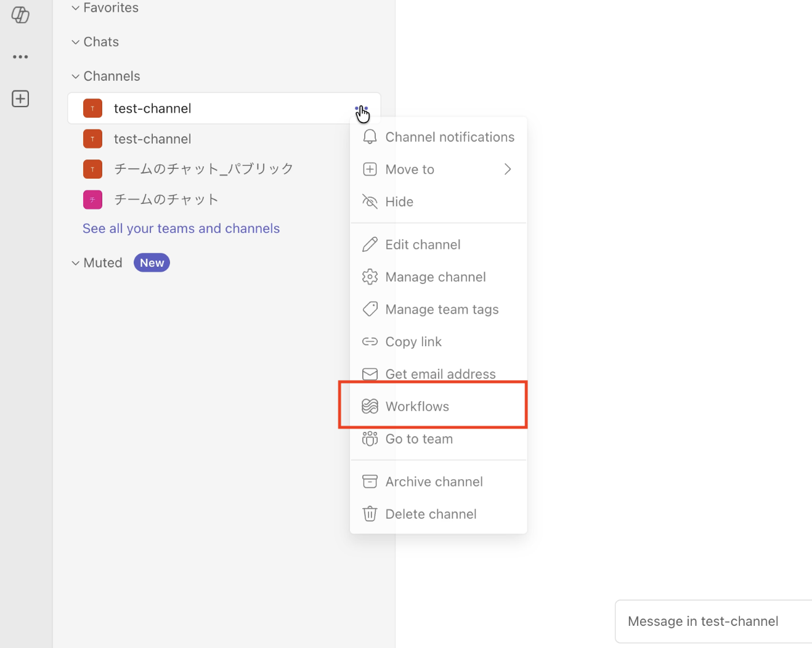The image size is (812, 648).
Task: Click the New badge next to Muted
Action: (152, 263)
